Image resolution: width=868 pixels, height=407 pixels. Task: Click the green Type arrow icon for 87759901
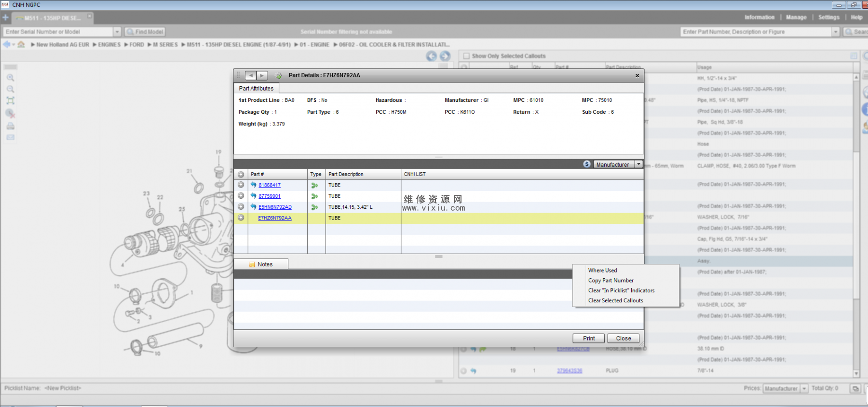click(315, 196)
